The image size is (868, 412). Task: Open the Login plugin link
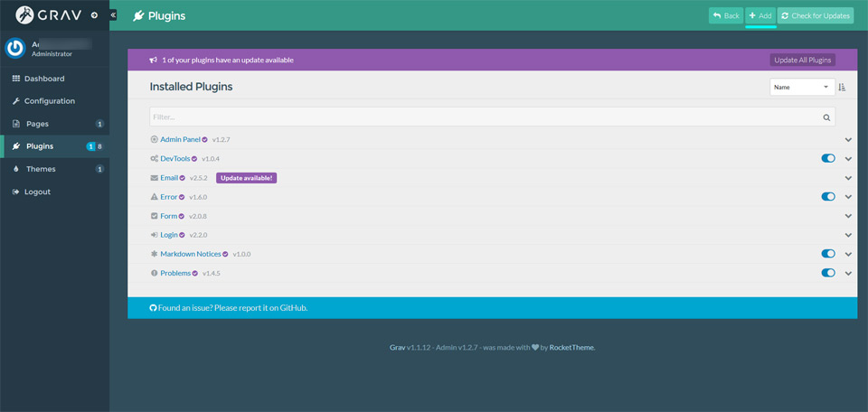pos(169,235)
